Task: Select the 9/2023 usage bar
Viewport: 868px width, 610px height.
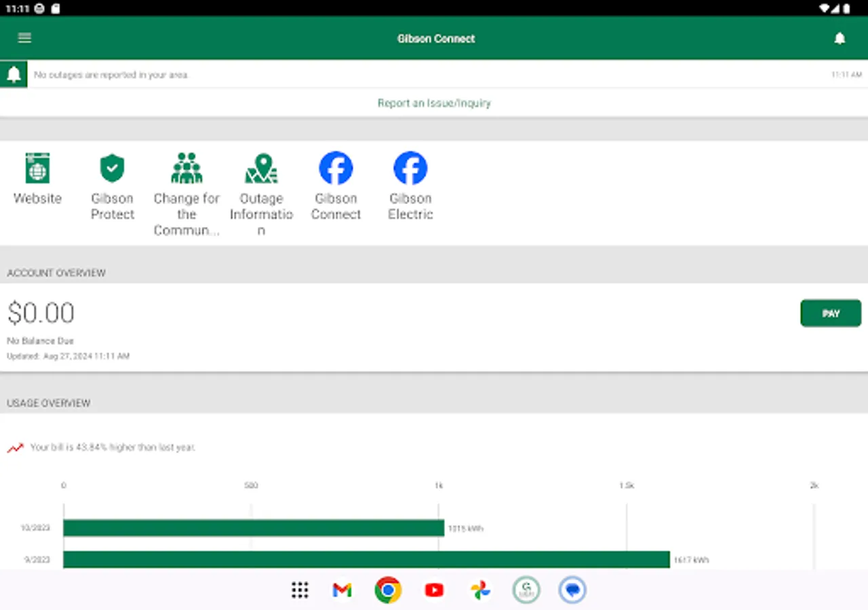Action: pos(367,560)
